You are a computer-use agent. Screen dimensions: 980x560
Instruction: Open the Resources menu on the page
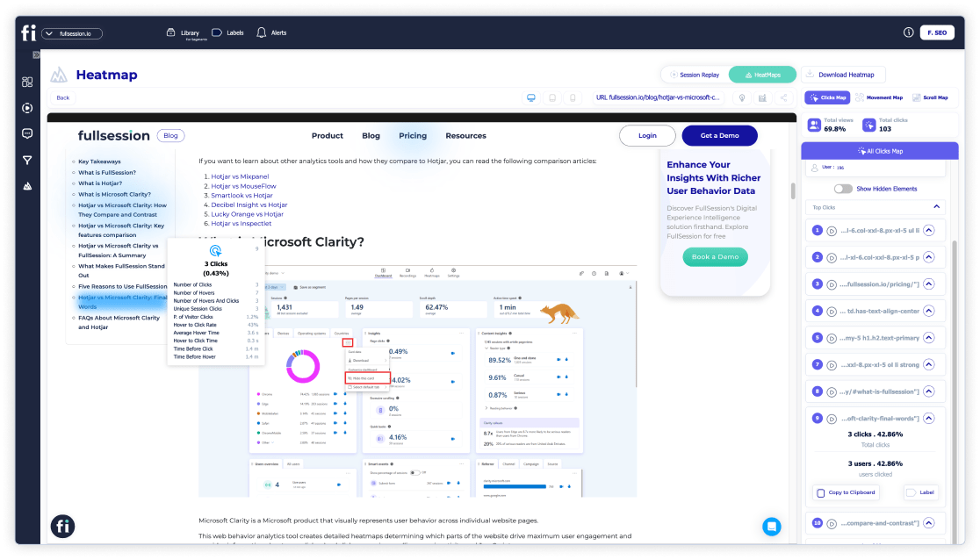click(465, 136)
